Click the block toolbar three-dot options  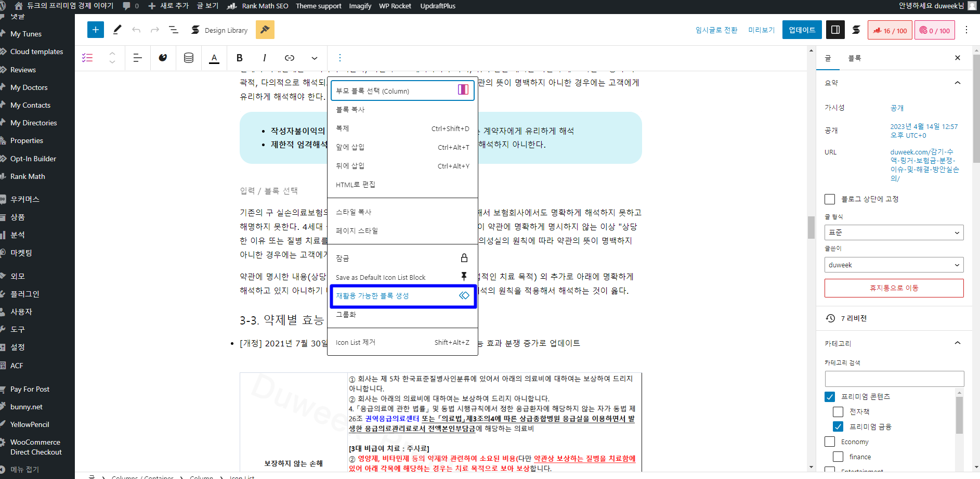[340, 58]
